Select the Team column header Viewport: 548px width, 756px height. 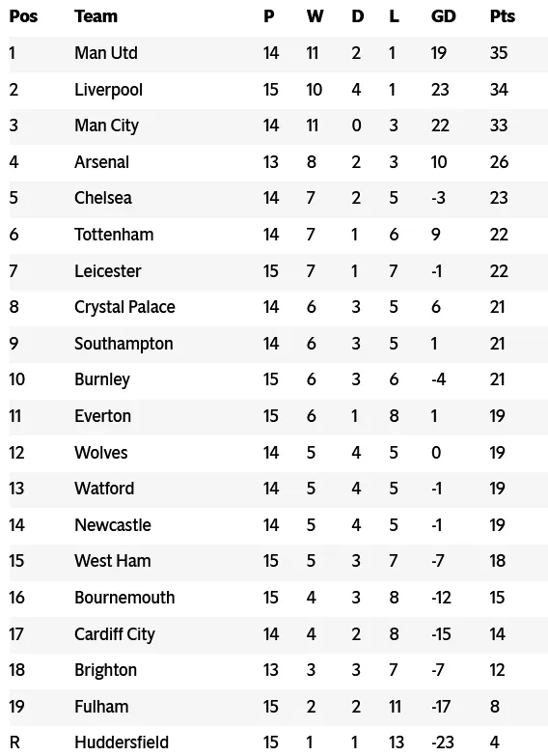[x=96, y=16]
